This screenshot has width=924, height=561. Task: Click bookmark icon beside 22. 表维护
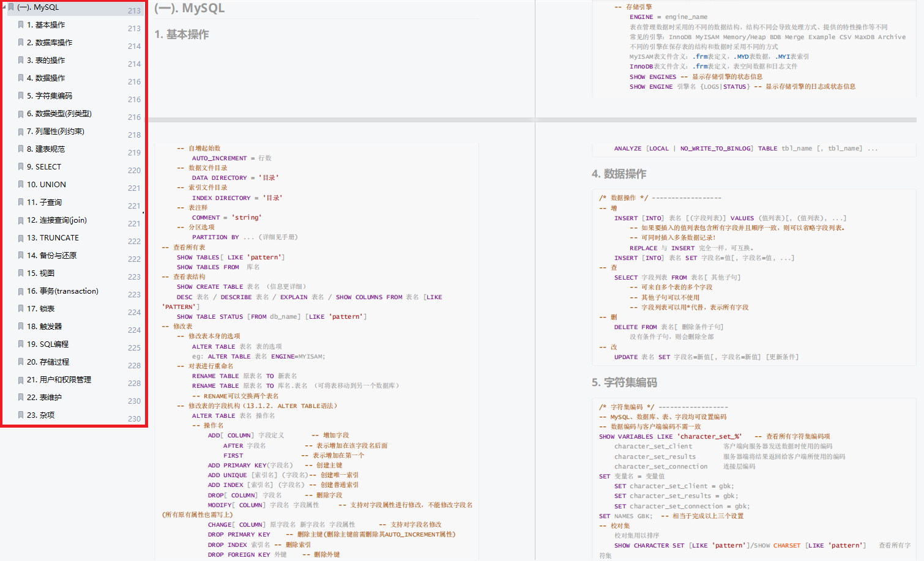pyautogui.click(x=21, y=398)
